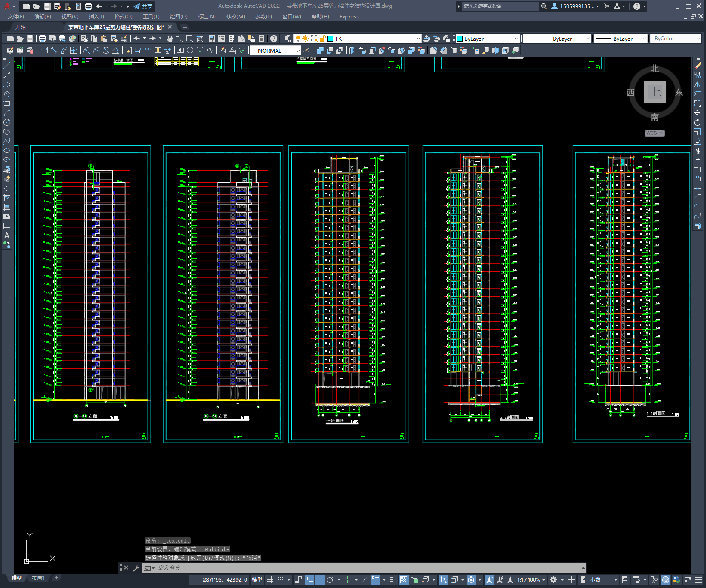
Task: Click the Plot print icon
Action: tap(42, 39)
